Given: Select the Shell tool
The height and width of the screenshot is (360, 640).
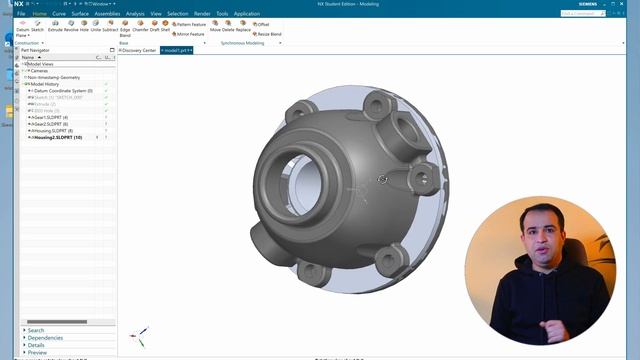Looking at the screenshot, I should pyautogui.click(x=165, y=26).
